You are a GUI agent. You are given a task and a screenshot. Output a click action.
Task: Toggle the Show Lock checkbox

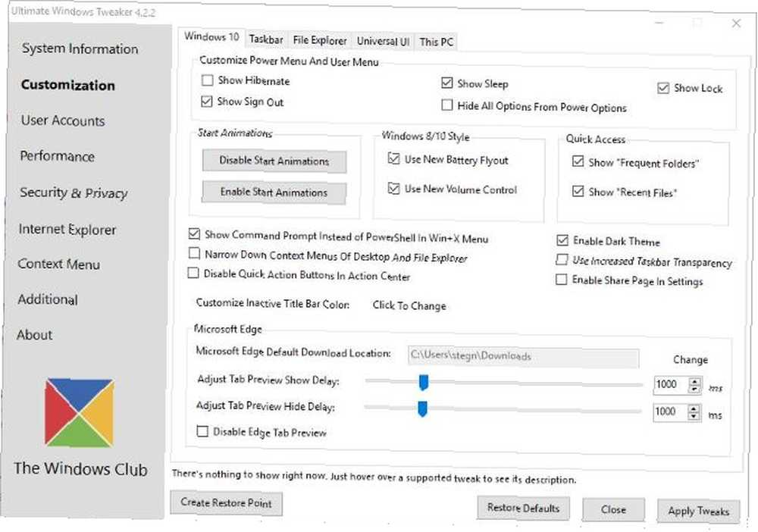663,88
